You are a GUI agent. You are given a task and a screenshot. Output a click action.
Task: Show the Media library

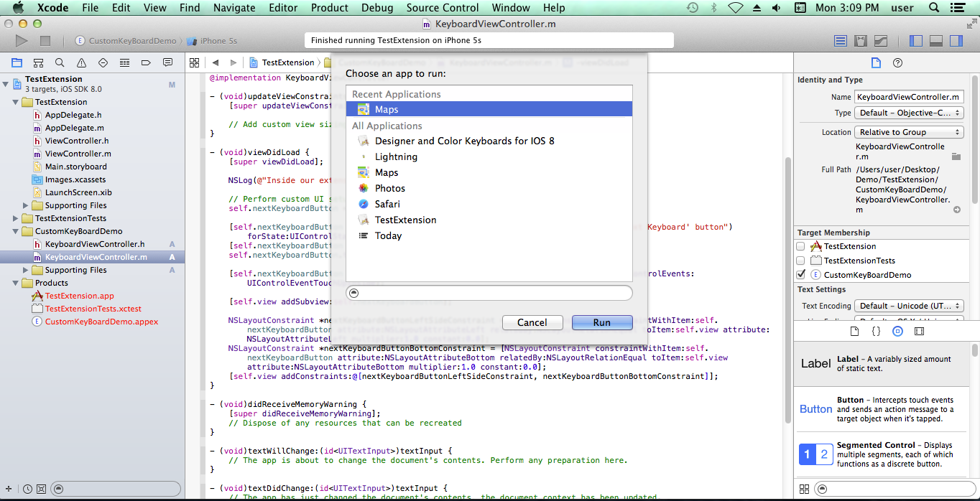919,331
